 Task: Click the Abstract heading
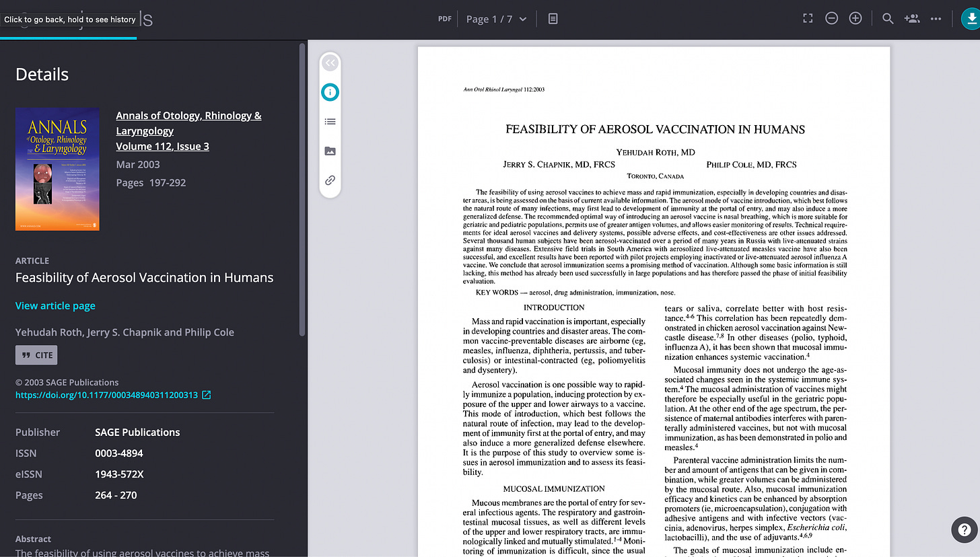(33, 539)
